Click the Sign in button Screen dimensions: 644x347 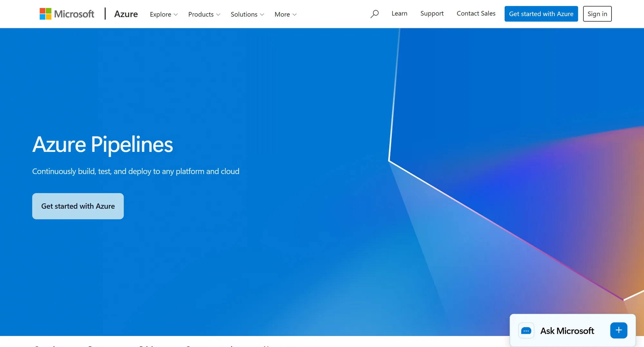tap(597, 14)
